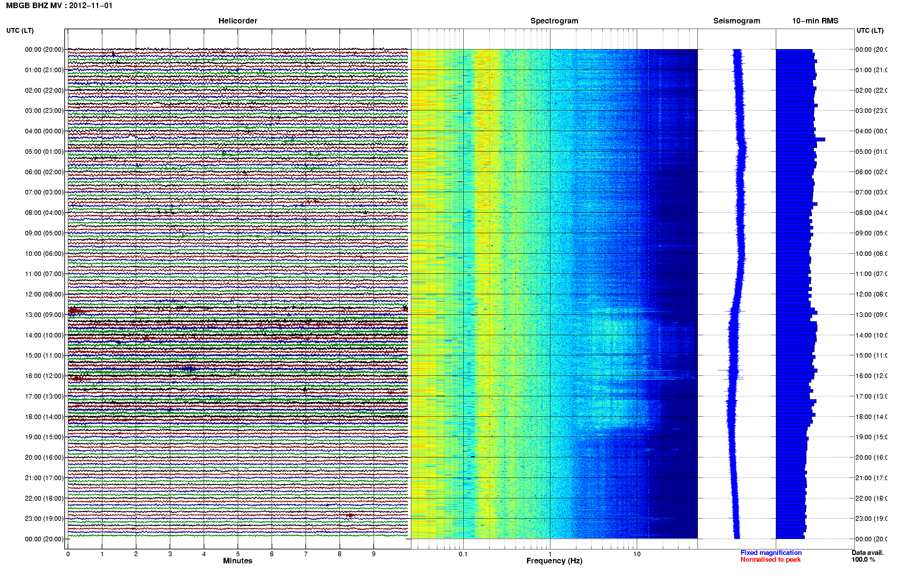Click the left time label '11:00 (07:00)'

(44, 274)
